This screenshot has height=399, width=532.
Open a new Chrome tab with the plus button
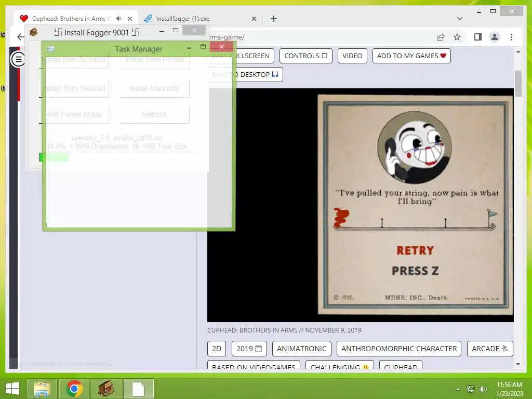[x=273, y=19]
